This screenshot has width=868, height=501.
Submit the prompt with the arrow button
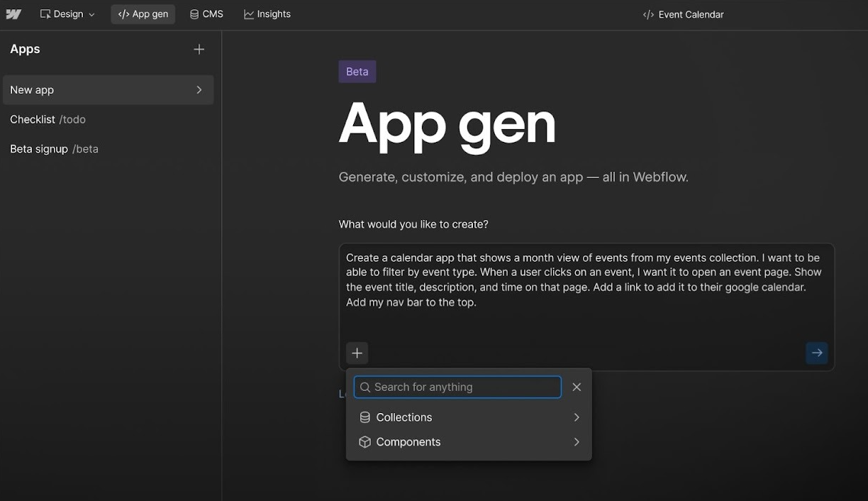coord(816,353)
